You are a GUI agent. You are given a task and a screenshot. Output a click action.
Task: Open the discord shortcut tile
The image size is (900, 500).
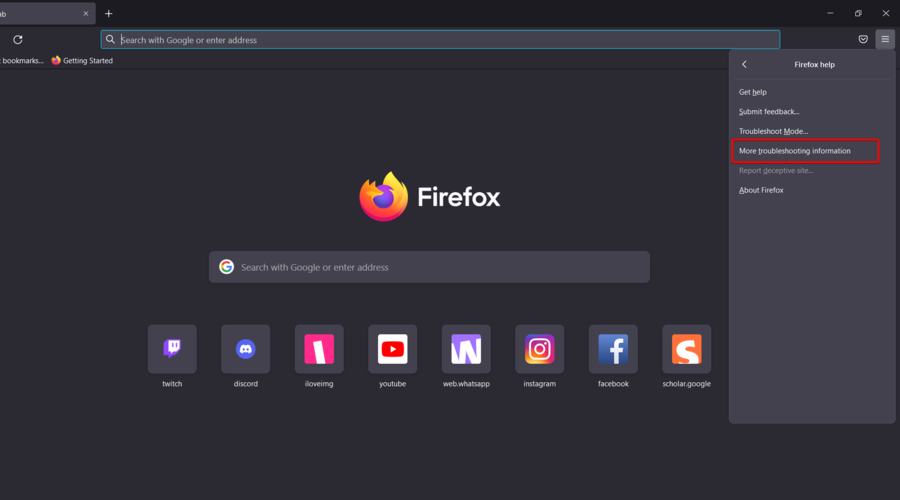click(246, 349)
